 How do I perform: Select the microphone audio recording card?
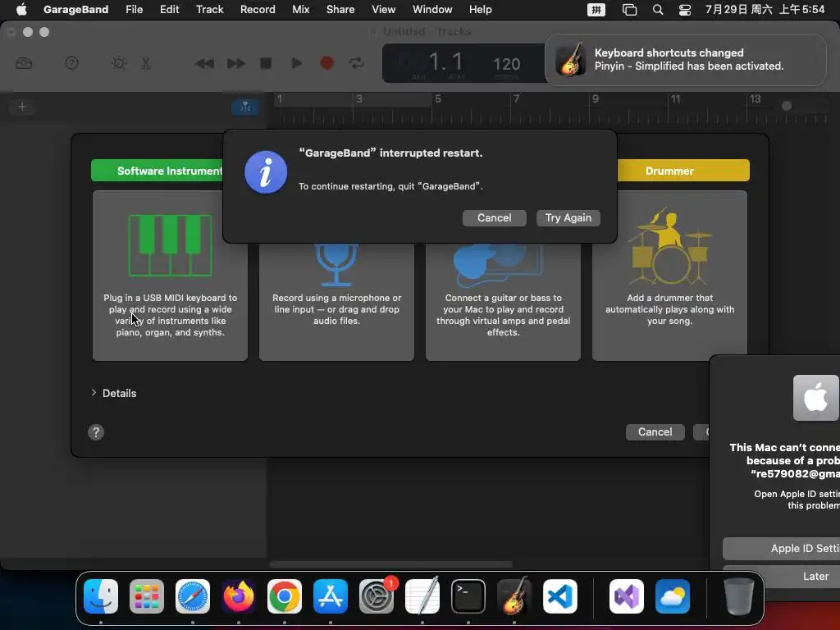pyautogui.click(x=336, y=300)
